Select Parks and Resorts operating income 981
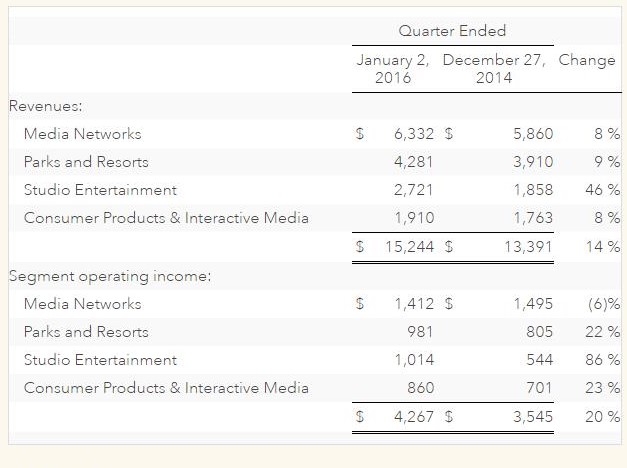Image resolution: width=627 pixels, height=468 pixels. point(420,332)
